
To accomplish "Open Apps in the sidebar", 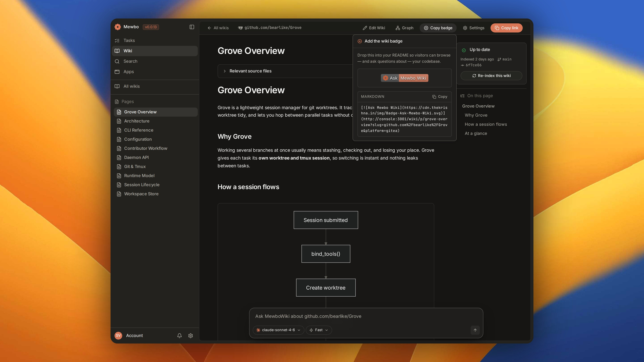I will click(155, 72).
